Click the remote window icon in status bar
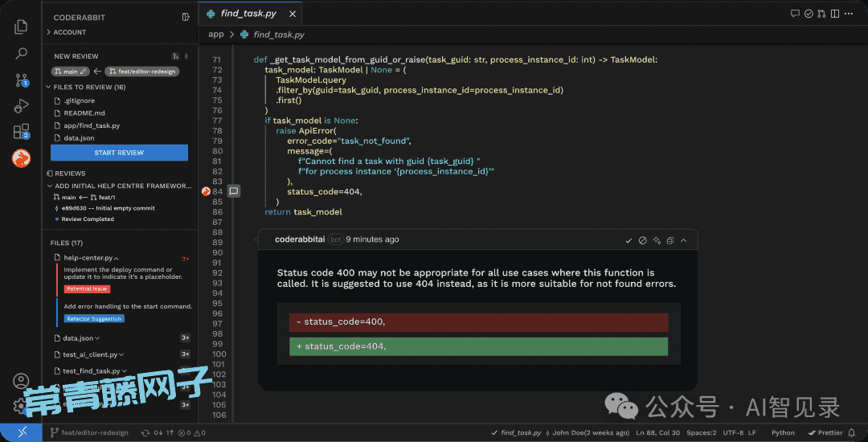The height and width of the screenshot is (442, 868). pyautogui.click(x=21, y=432)
